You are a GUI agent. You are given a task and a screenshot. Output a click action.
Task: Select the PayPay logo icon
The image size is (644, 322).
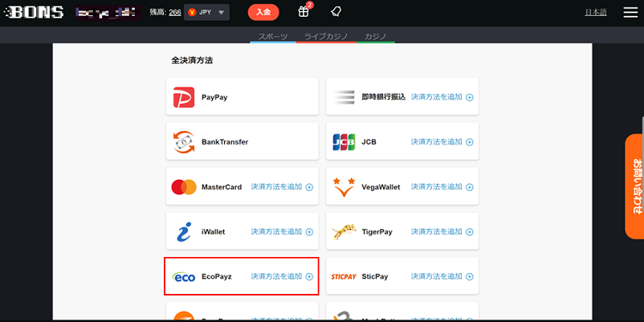point(184,97)
